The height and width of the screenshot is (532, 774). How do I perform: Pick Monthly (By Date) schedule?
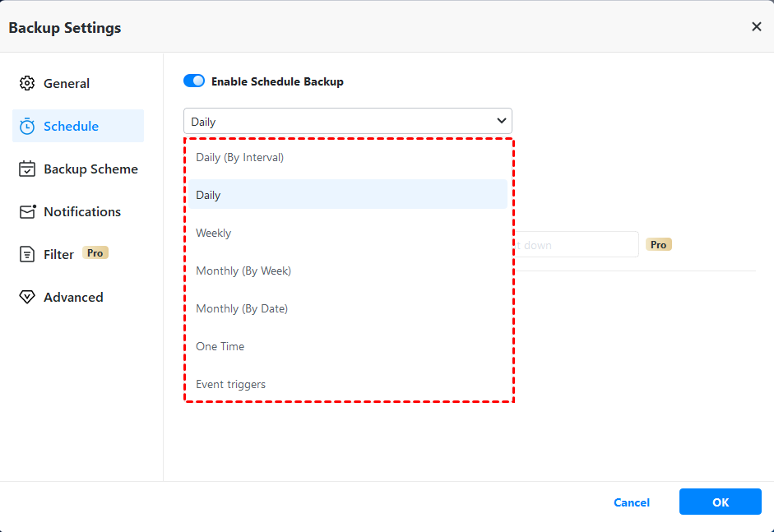click(x=242, y=308)
